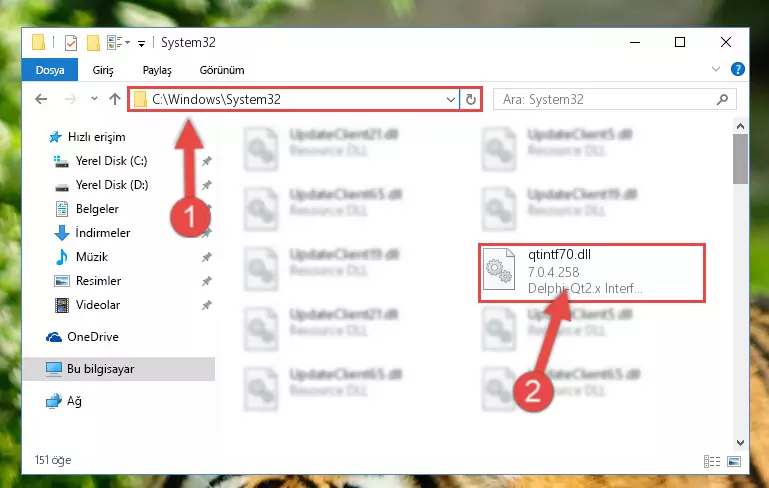Unpin Yerel Disk (C:) from quick access
769x488 pixels.
[x=207, y=161]
